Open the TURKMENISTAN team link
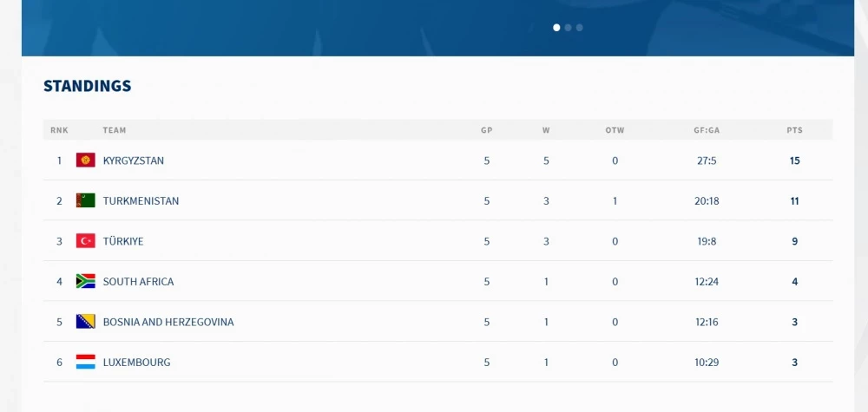Viewport: 868px width, 412px height. point(141,201)
